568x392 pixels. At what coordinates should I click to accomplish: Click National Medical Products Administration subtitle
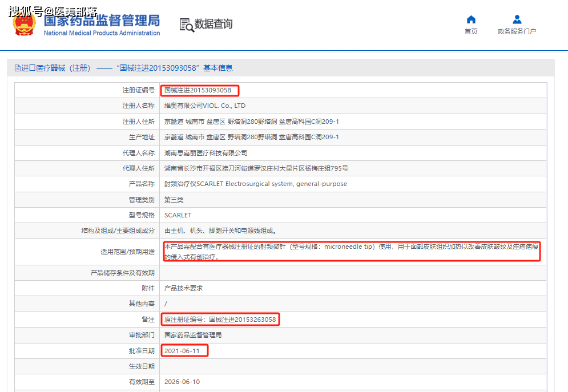tap(102, 33)
